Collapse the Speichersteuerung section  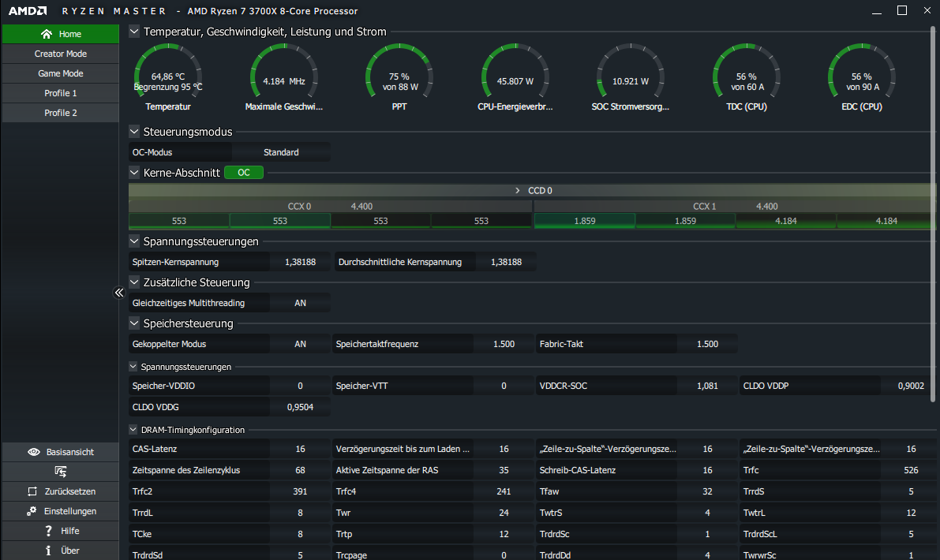tap(134, 323)
